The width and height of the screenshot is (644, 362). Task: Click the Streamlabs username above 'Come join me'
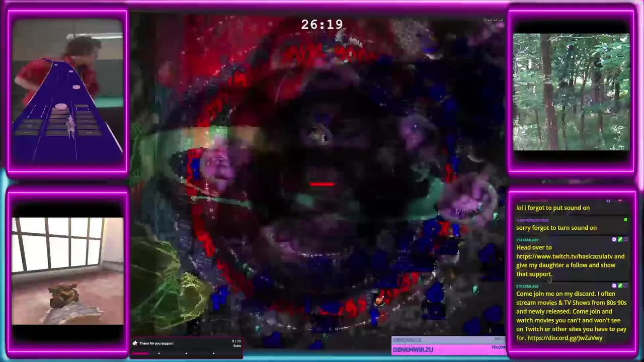(x=527, y=287)
